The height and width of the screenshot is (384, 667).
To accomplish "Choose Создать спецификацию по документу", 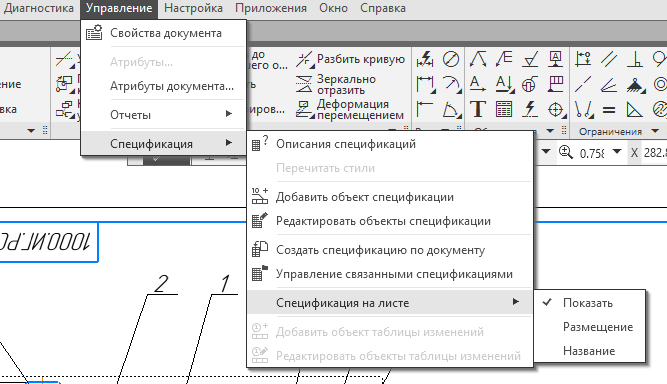I will (390, 250).
